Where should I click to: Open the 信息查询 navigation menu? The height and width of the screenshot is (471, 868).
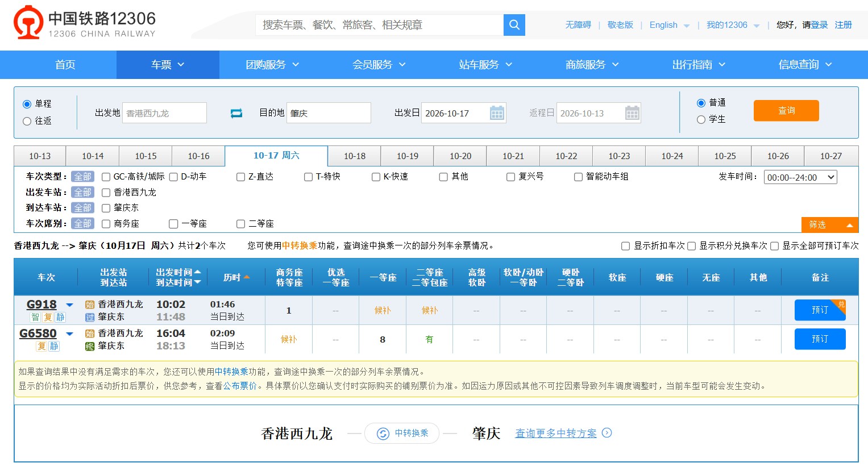coord(805,65)
